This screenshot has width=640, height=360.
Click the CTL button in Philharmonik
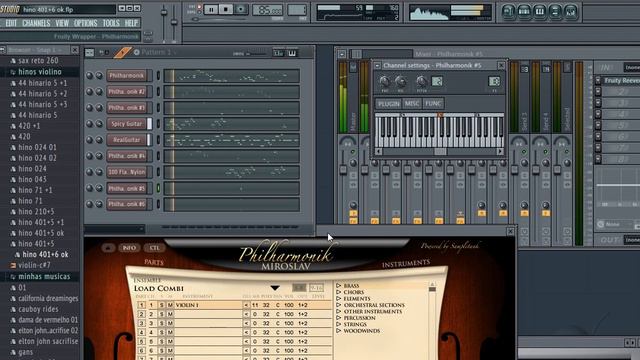pos(154,248)
